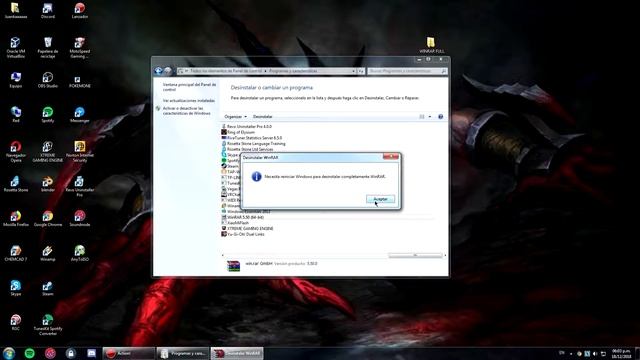The width and height of the screenshot is (640, 360).
Task: Switch to Programas y características taskbar button
Action: pyautogui.click(x=182, y=353)
